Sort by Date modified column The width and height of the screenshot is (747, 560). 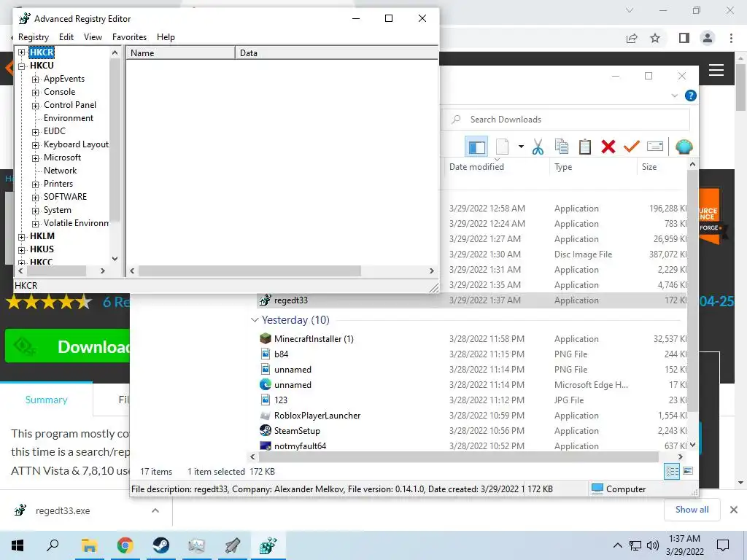click(x=496, y=167)
